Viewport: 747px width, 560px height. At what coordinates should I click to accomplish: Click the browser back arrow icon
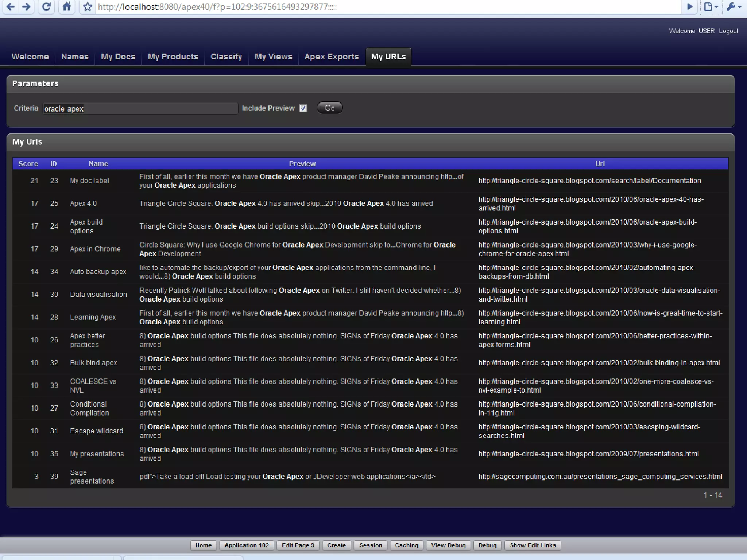[11, 7]
